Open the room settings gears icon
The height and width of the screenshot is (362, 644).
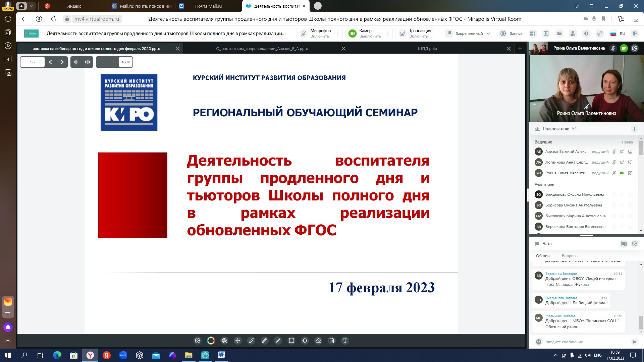pyautogui.click(x=600, y=34)
